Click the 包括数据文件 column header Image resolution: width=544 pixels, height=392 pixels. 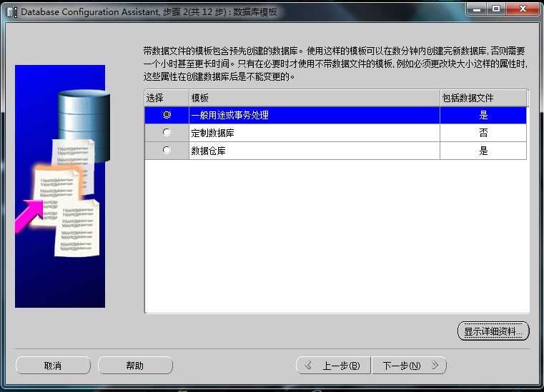click(x=483, y=98)
